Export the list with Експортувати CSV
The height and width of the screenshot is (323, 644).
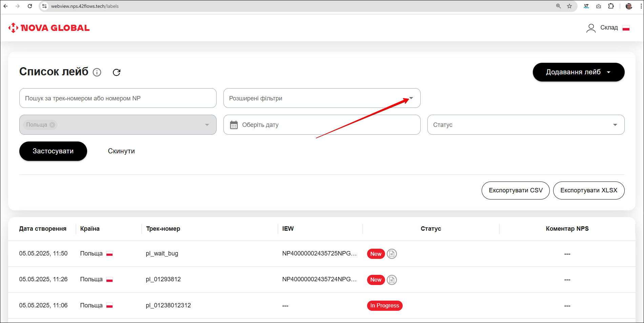[515, 190]
